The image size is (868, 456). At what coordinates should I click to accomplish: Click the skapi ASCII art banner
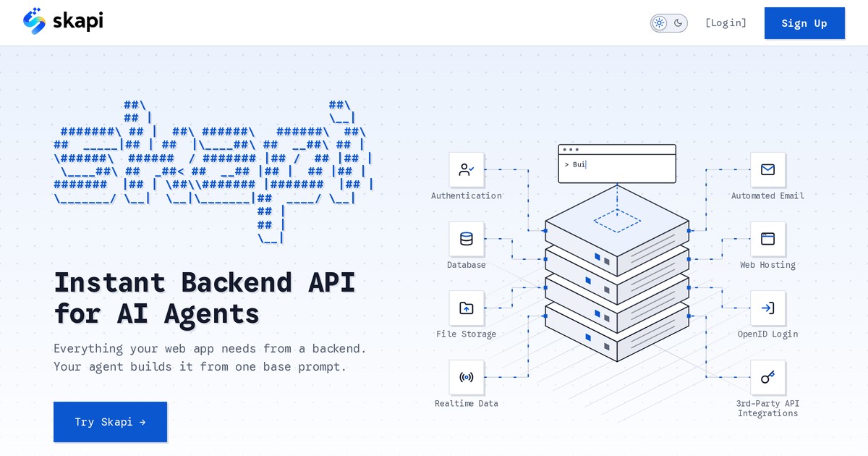pyautogui.click(x=213, y=172)
